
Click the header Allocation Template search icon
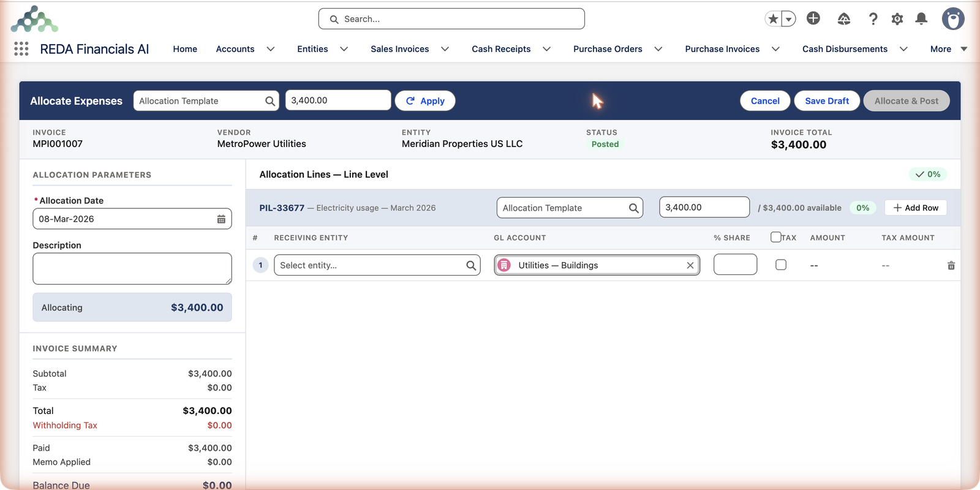(270, 101)
